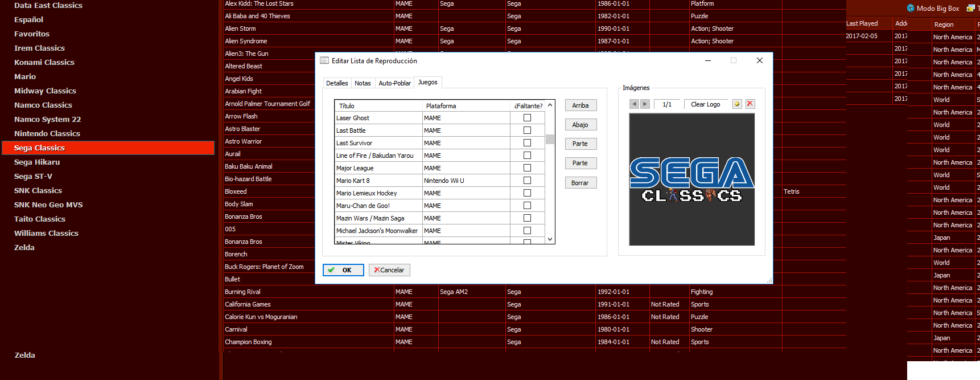This screenshot has width=980, height=380.
Task: Click the scroll up arrow of the games list
Action: pos(550,105)
